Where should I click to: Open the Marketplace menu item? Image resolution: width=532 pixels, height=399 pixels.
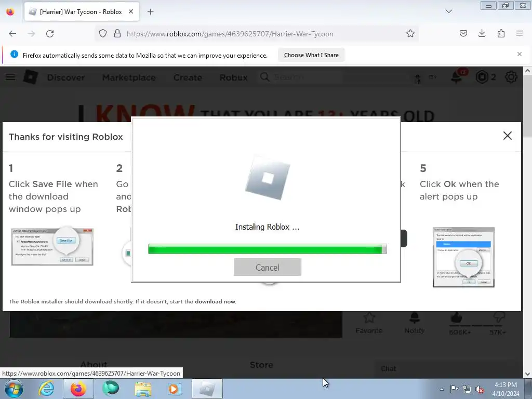point(129,77)
